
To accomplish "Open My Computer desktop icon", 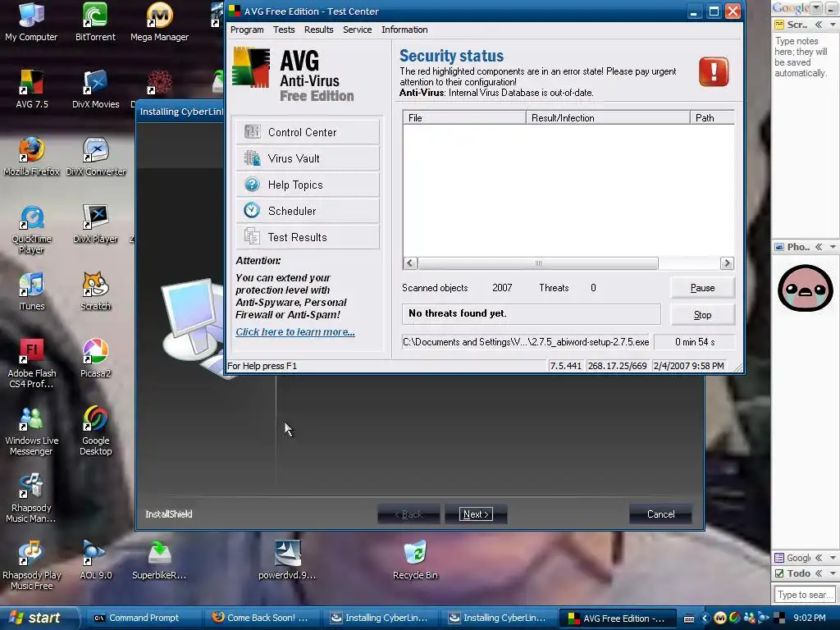I will pos(31,22).
